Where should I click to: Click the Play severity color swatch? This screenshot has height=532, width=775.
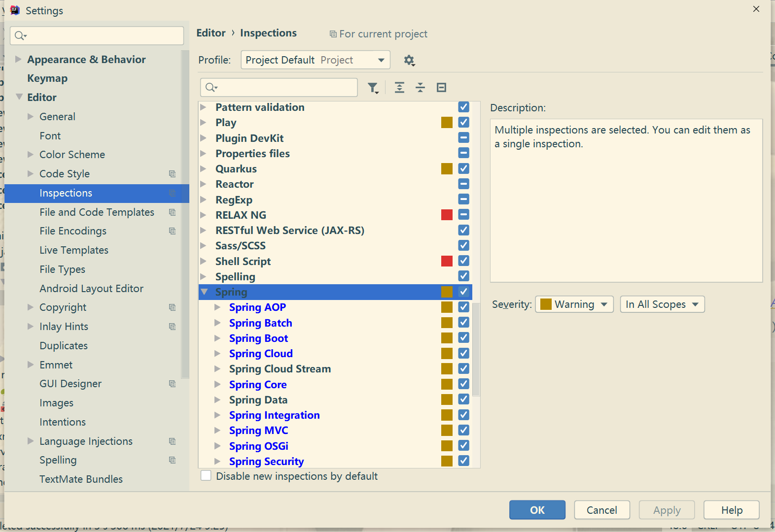click(x=447, y=122)
